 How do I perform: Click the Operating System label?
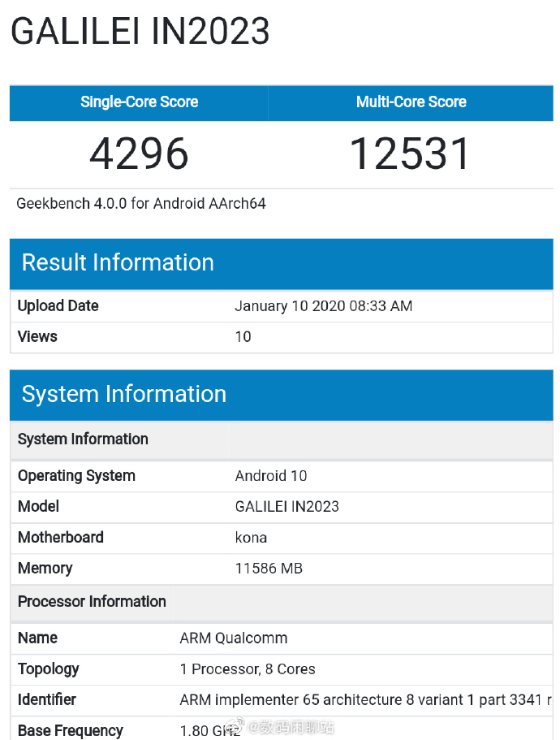pos(76,476)
